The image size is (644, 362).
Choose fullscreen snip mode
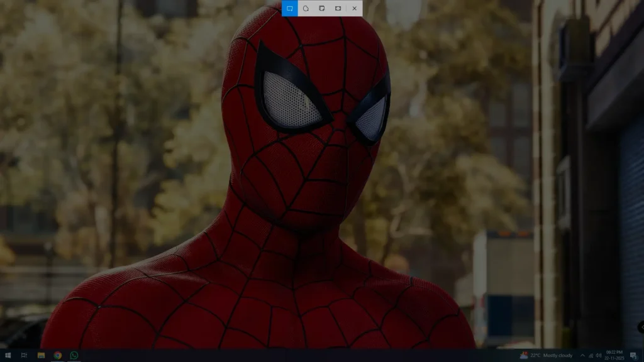click(x=338, y=9)
